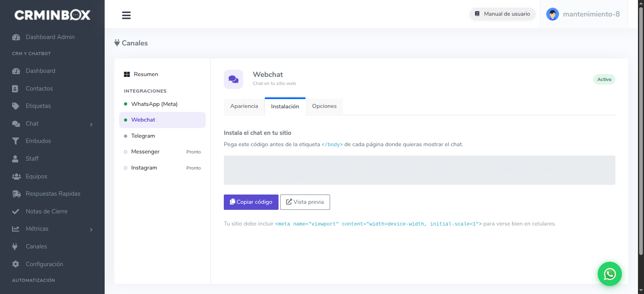
Task: Click the Etiquetas tag icon
Action: 15,106
